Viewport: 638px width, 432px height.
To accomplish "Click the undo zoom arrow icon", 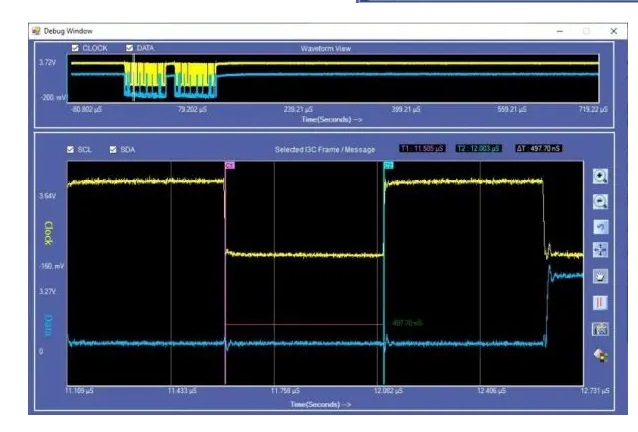I will click(601, 227).
